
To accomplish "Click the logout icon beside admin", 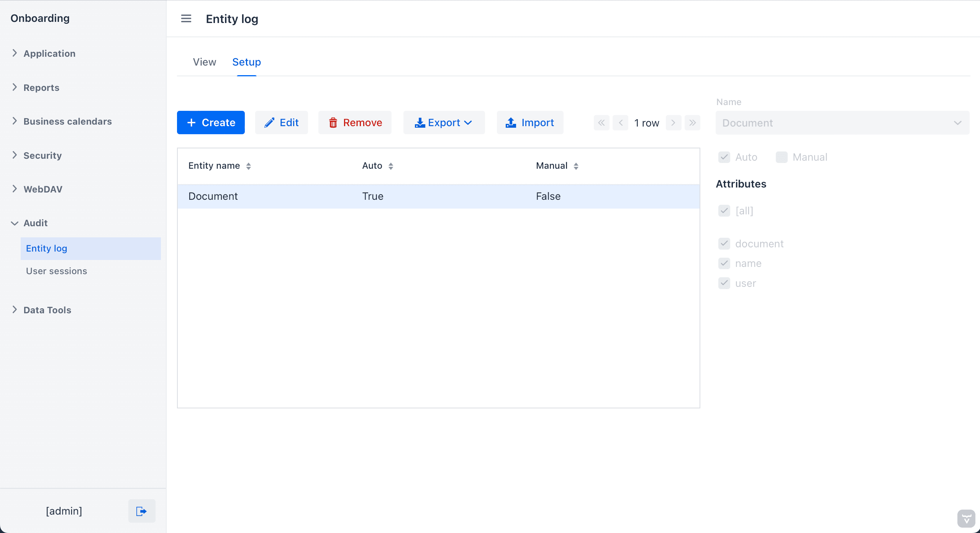I will pos(141,511).
